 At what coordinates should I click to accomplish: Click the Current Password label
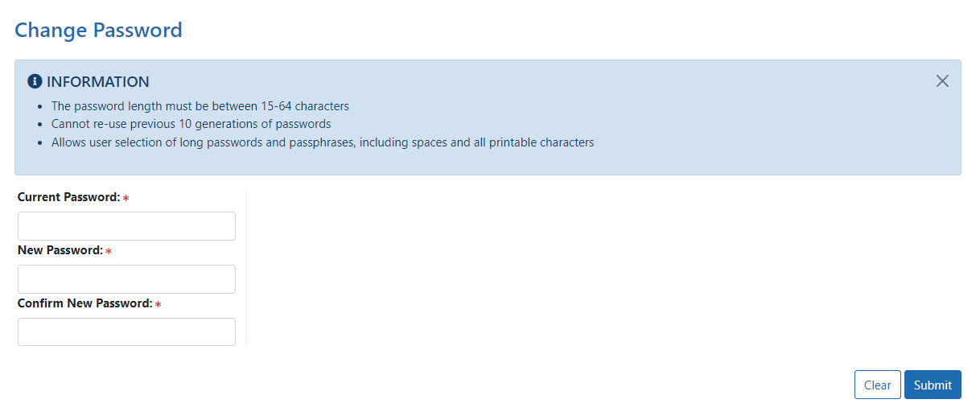coord(68,197)
